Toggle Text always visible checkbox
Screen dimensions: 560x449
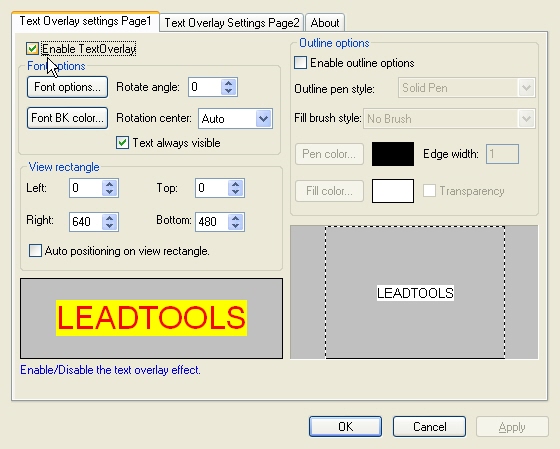pos(122,143)
